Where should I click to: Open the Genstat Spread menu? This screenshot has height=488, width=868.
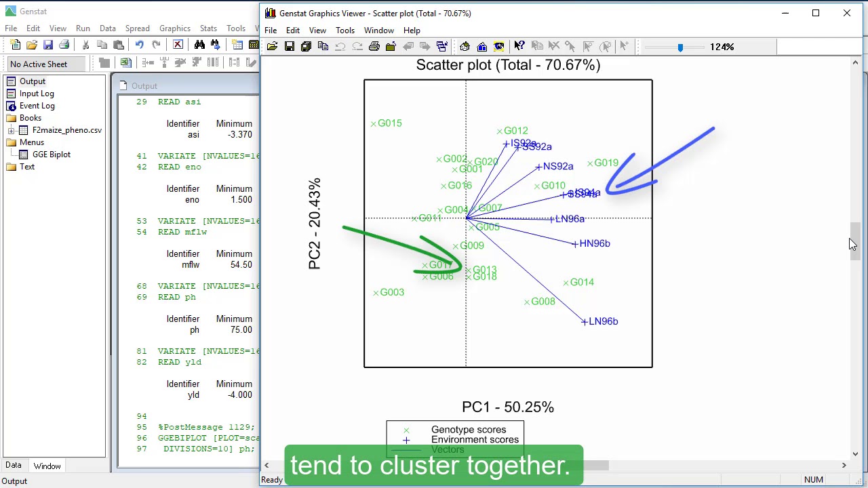coord(137,28)
